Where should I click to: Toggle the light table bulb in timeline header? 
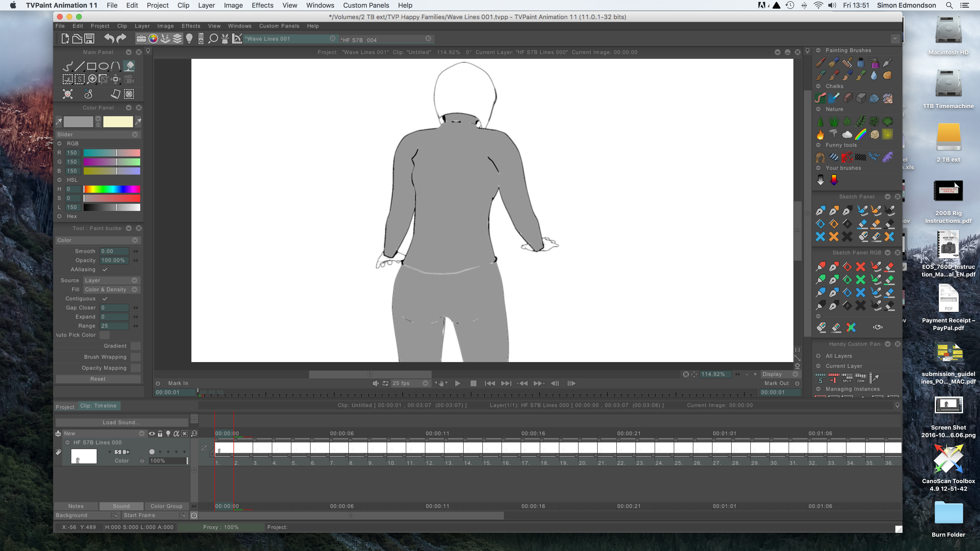pyautogui.click(x=168, y=434)
